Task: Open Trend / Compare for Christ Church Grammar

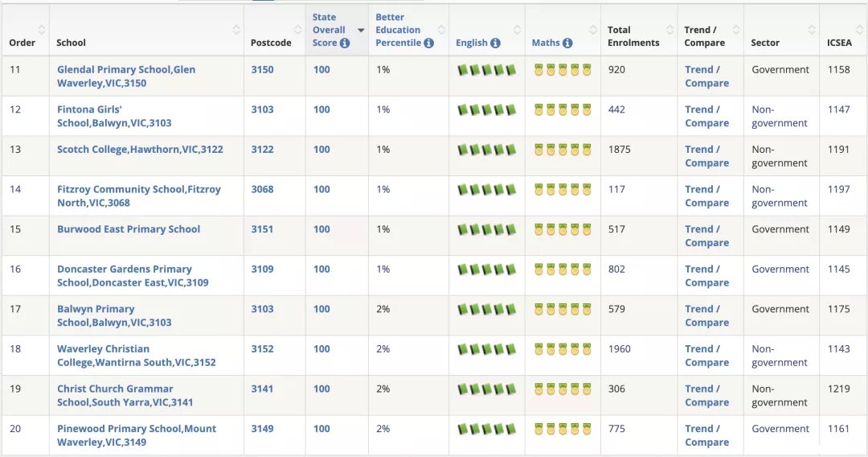Action: 707,396
